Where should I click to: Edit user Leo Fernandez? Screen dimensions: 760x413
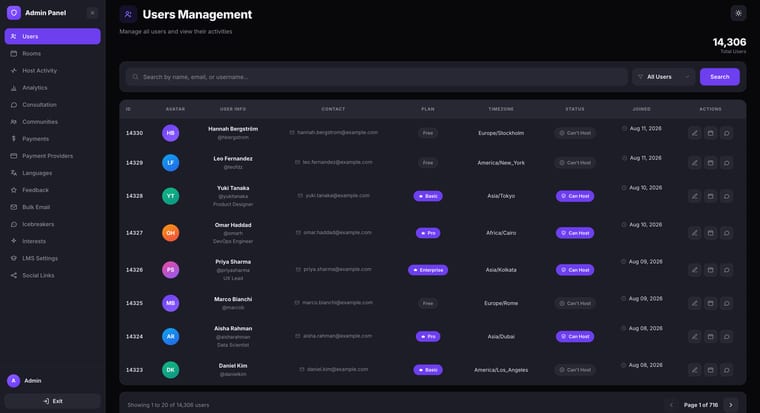(695, 163)
